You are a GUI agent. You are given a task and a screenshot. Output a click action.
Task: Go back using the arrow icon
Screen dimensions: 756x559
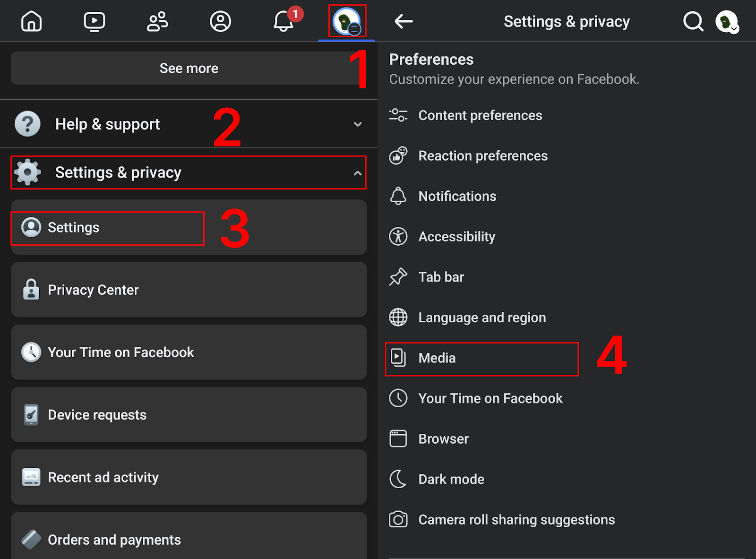coord(404,21)
